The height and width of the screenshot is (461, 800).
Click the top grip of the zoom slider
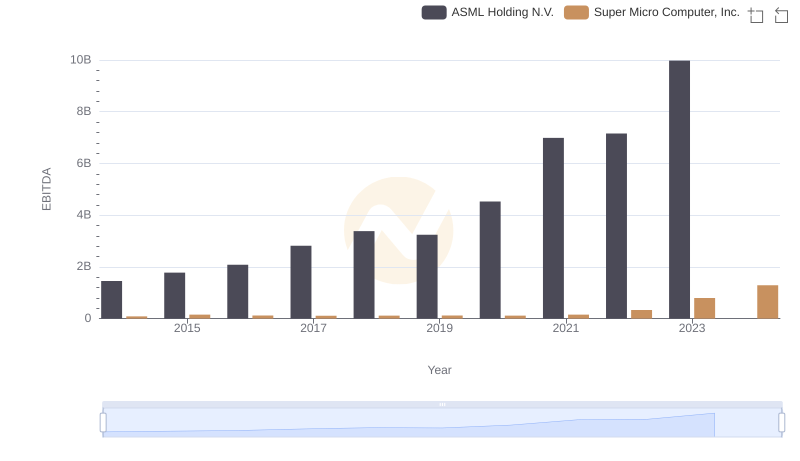coord(442,404)
